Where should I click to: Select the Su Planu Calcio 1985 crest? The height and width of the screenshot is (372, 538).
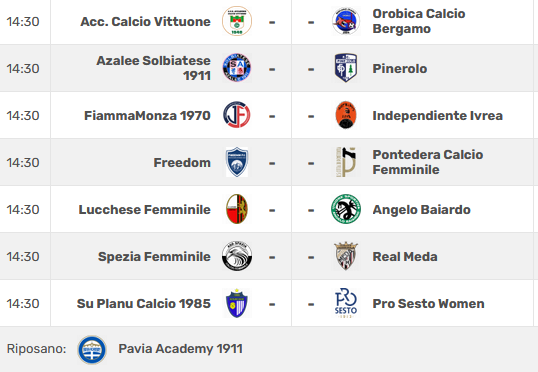[x=237, y=303]
